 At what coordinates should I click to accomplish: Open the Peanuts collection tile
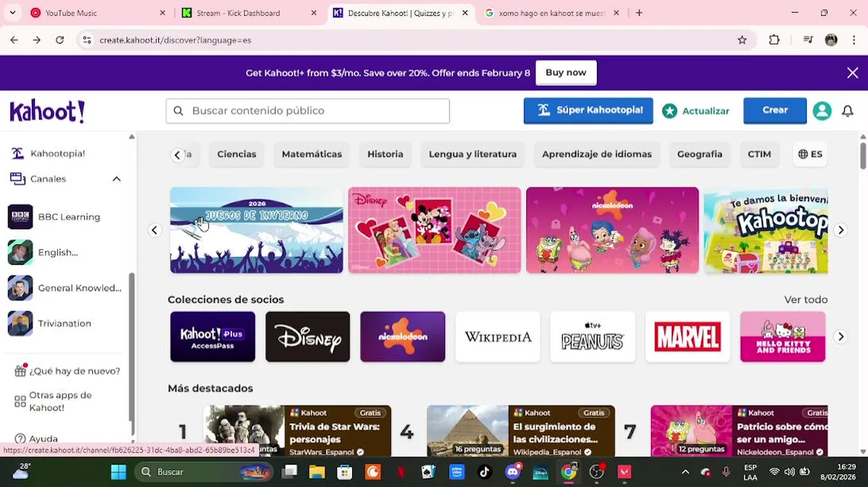(x=593, y=337)
